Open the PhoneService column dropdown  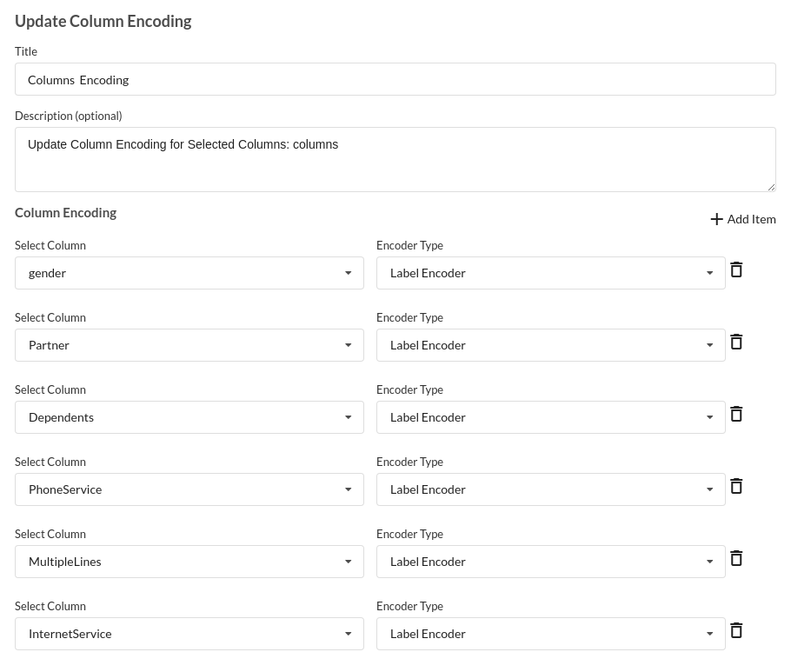[x=189, y=489]
